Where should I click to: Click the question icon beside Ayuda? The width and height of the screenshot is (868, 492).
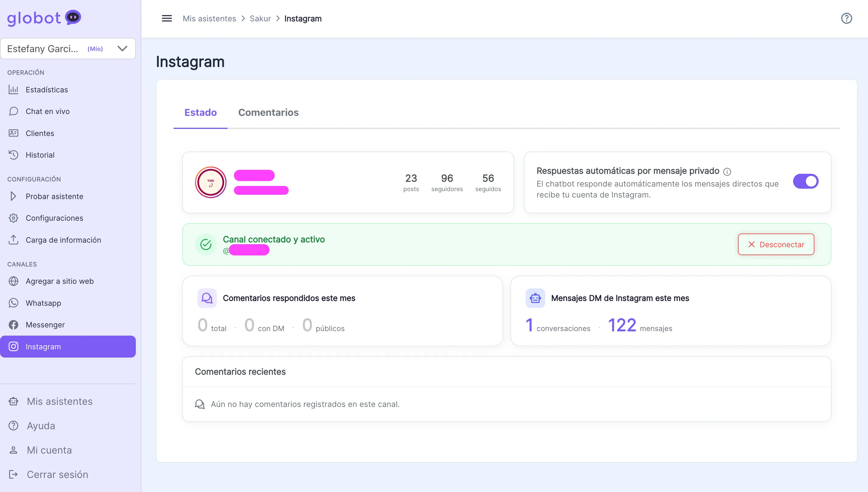pyautogui.click(x=13, y=426)
